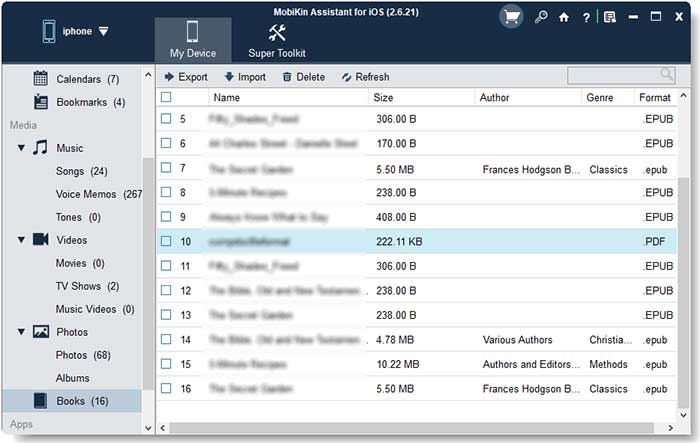Viewport: 700px width, 443px height.
Task: Click the Import down-arrow icon
Action: click(x=229, y=77)
